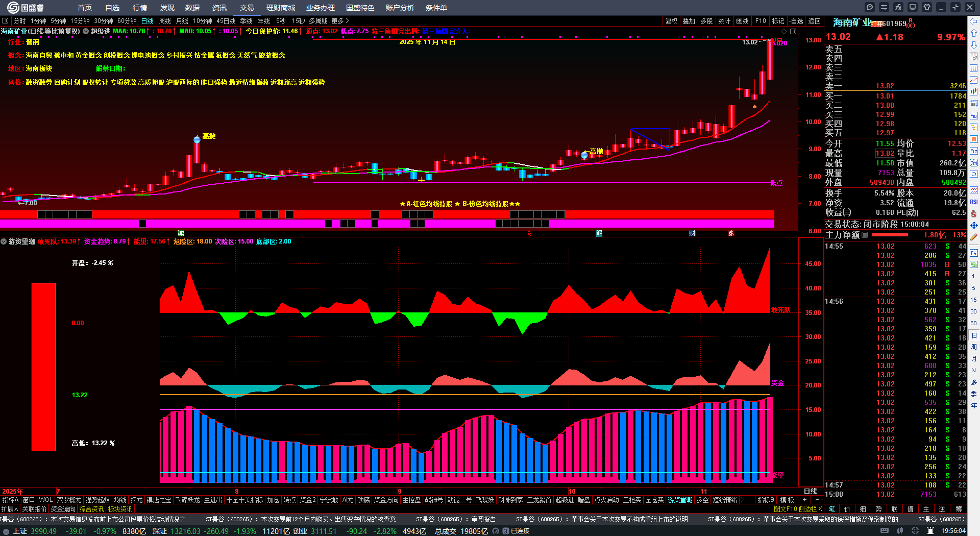Click 模板 template button
Image resolution: width=980 pixels, height=536 pixels.
tap(788, 500)
